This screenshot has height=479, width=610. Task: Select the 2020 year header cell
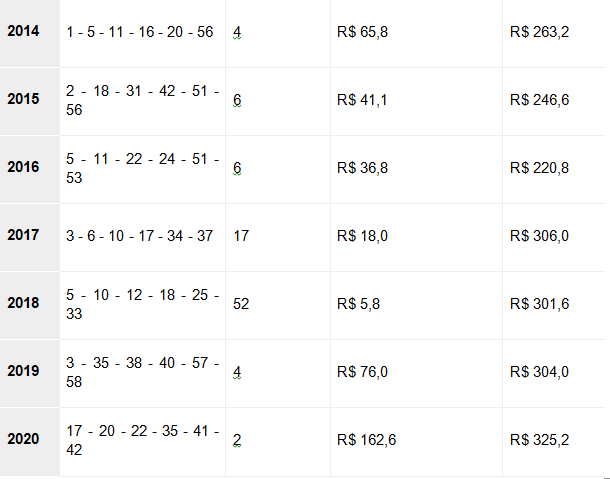coord(30,442)
